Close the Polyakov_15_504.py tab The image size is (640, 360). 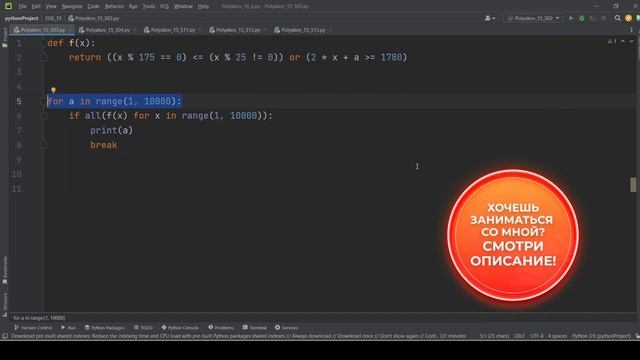[x=135, y=30]
